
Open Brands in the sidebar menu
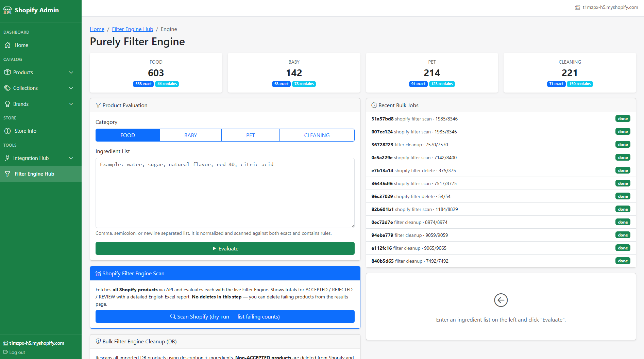41,104
